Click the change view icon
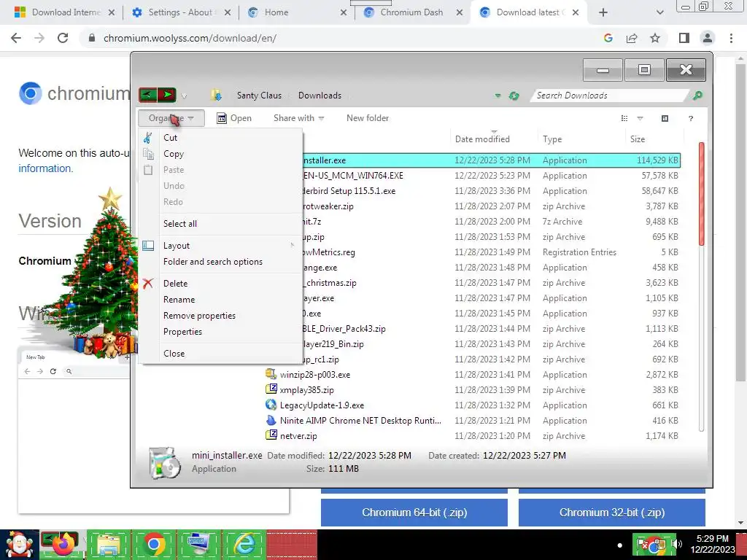This screenshot has height=560, width=747. coord(624,118)
